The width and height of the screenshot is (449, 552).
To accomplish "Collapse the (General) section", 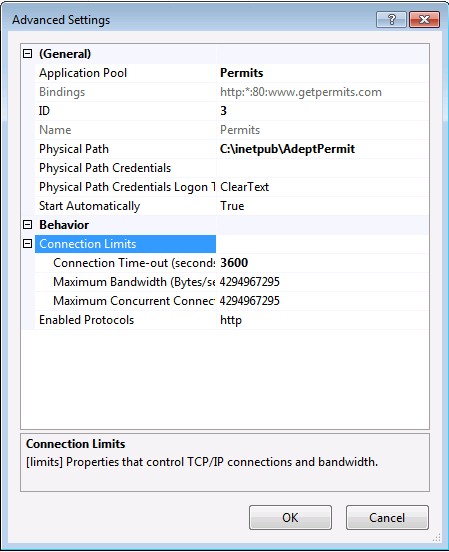I will [27, 54].
